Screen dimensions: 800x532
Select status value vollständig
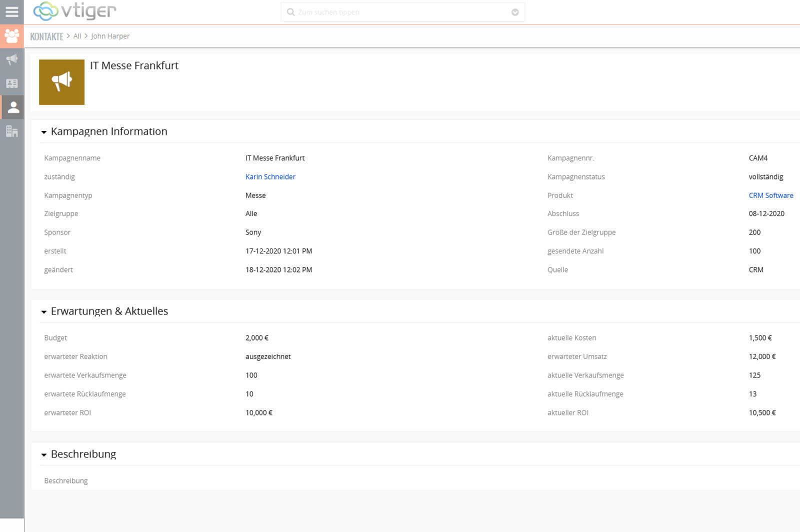click(765, 176)
